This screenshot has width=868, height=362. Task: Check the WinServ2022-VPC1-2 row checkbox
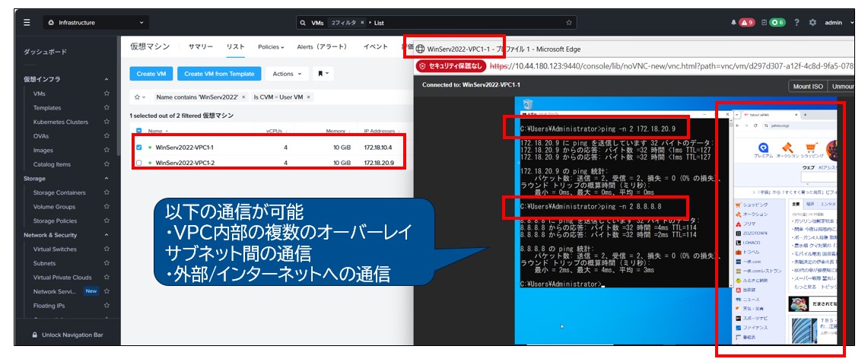138,163
